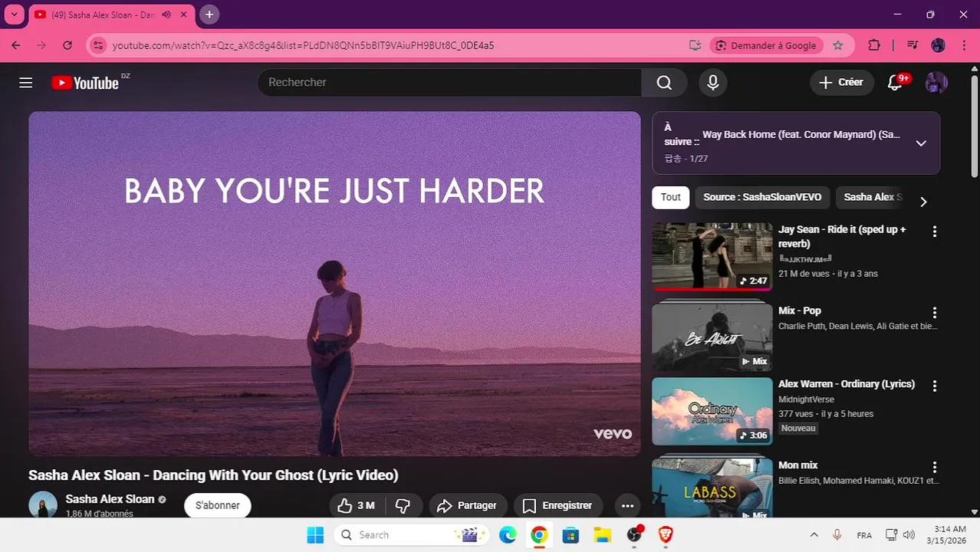This screenshot has width=980, height=552.
Task: Open options for Mix - Pop item
Action: click(x=934, y=313)
